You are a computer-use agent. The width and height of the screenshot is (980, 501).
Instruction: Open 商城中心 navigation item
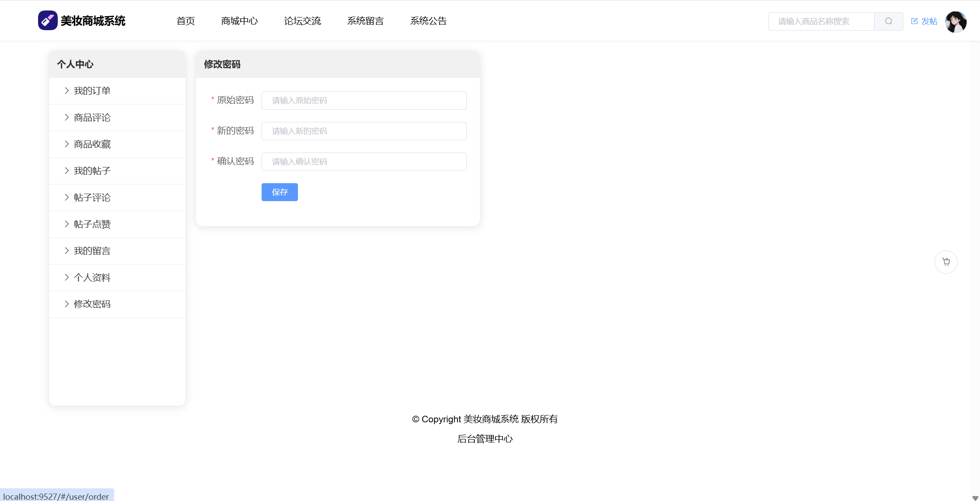pyautogui.click(x=239, y=21)
